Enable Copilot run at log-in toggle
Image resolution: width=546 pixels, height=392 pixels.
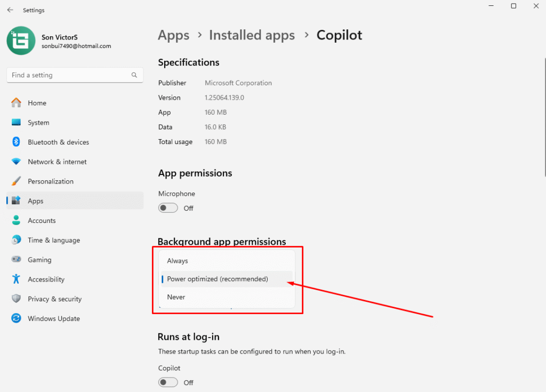point(168,382)
